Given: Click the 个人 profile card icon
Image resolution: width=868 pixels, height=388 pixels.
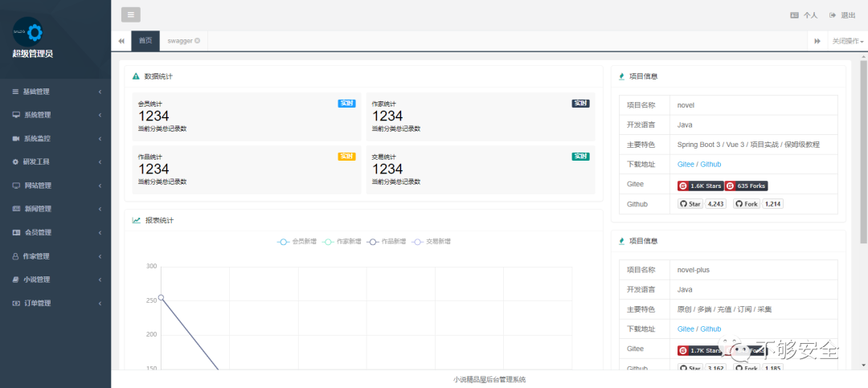Looking at the screenshot, I should (x=794, y=15).
